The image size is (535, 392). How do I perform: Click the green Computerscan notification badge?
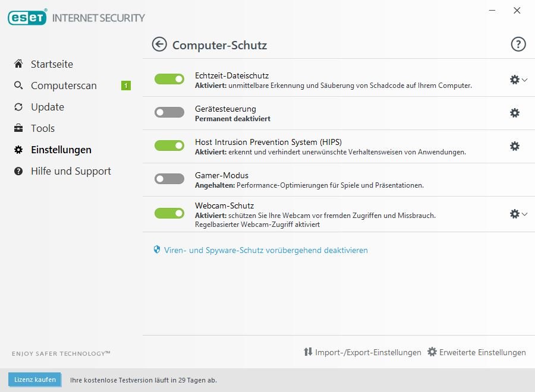(x=126, y=86)
